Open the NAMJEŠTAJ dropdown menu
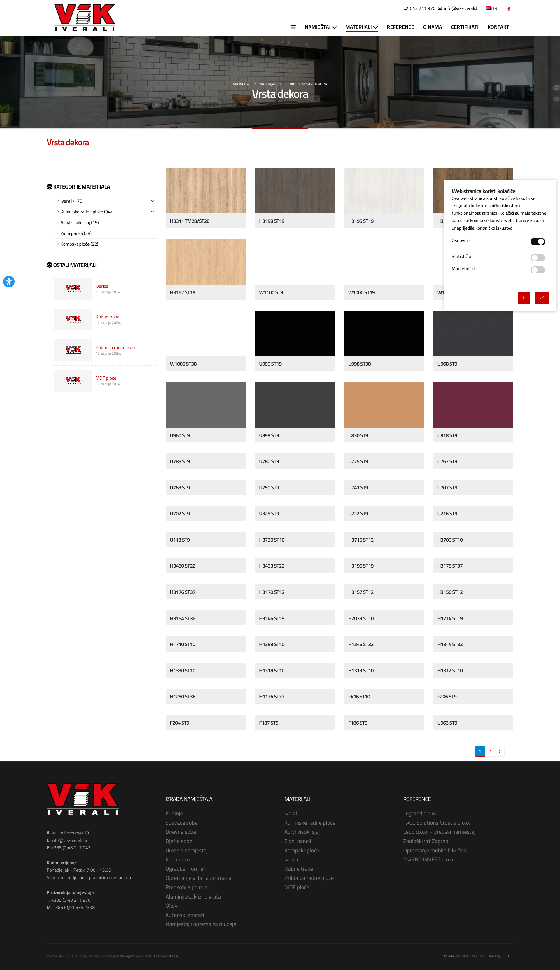Viewport: 560px width, 970px height. tap(320, 27)
